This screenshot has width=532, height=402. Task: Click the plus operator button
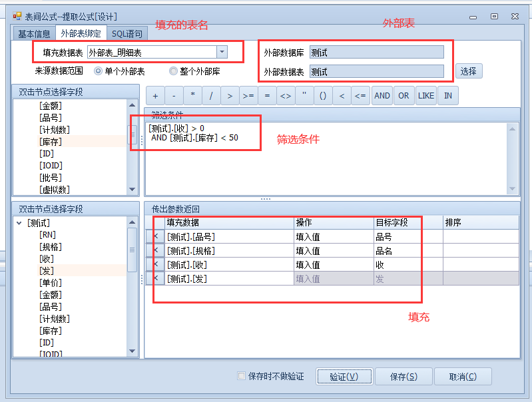pos(155,96)
